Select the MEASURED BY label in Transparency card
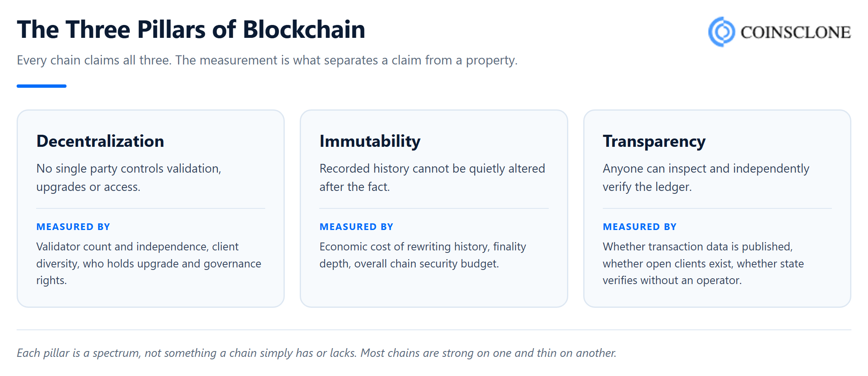 coord(640,227)
